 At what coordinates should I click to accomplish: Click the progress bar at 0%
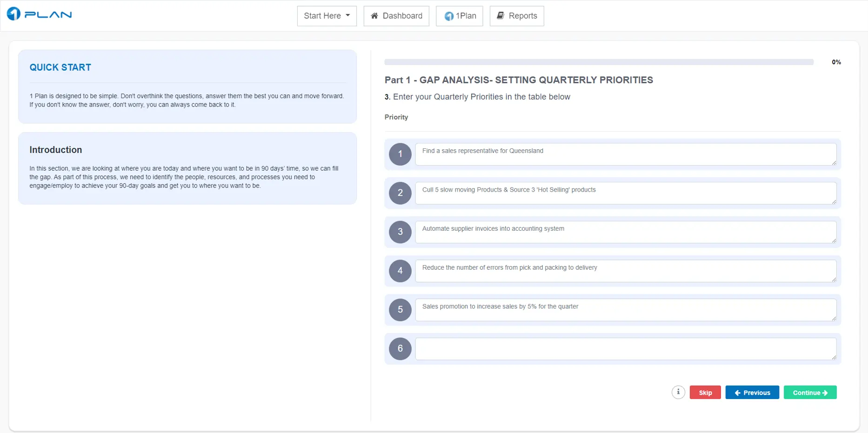point(599,62)
